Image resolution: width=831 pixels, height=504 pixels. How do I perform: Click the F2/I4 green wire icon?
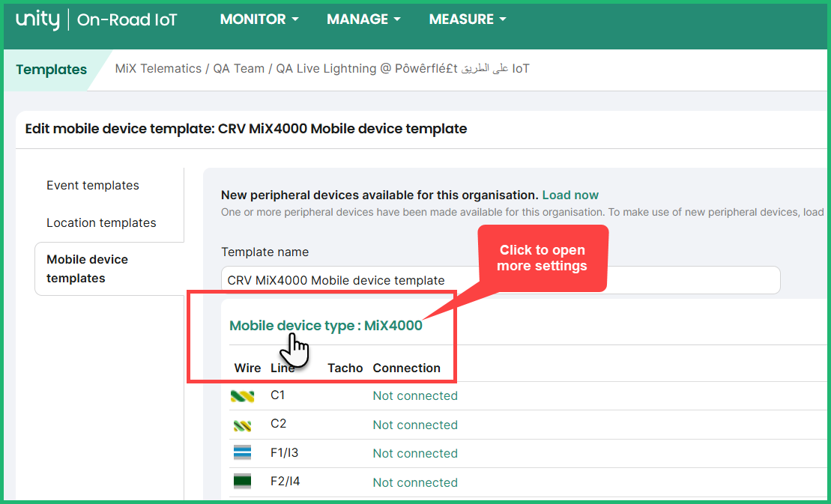242,482
